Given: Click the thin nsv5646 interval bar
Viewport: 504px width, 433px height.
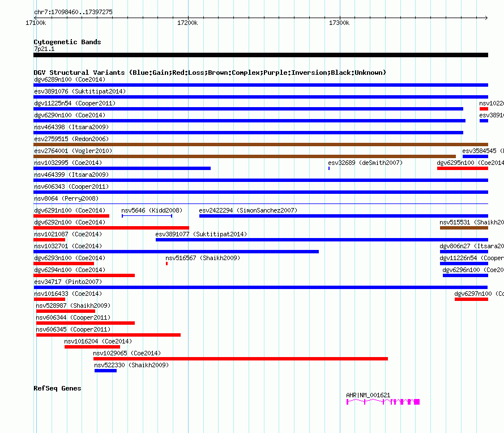Looking at the screenshot, I should 147,216.
